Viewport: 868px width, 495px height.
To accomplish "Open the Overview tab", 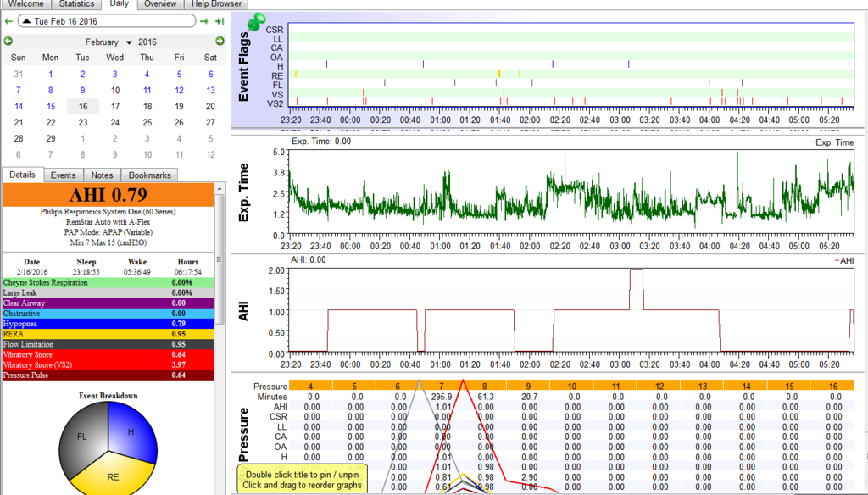I will tap(159, 4).
